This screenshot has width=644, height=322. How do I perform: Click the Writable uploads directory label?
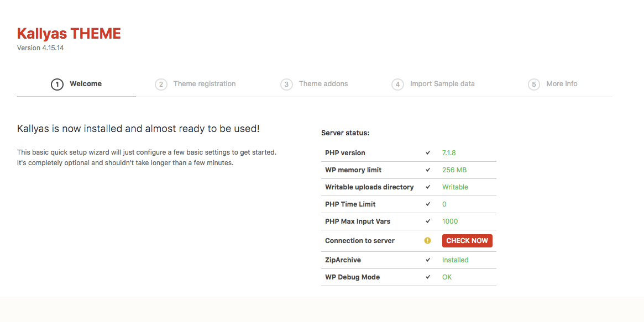[370, 187]
